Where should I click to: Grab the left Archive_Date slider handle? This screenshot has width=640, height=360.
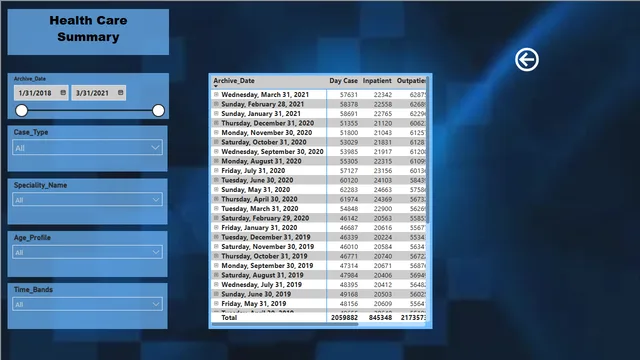pos(22,111)
